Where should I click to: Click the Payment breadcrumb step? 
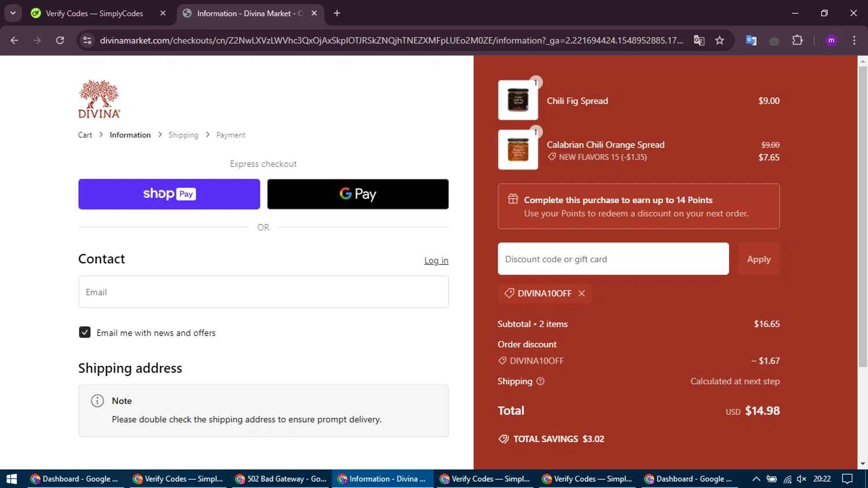point(231,135)
